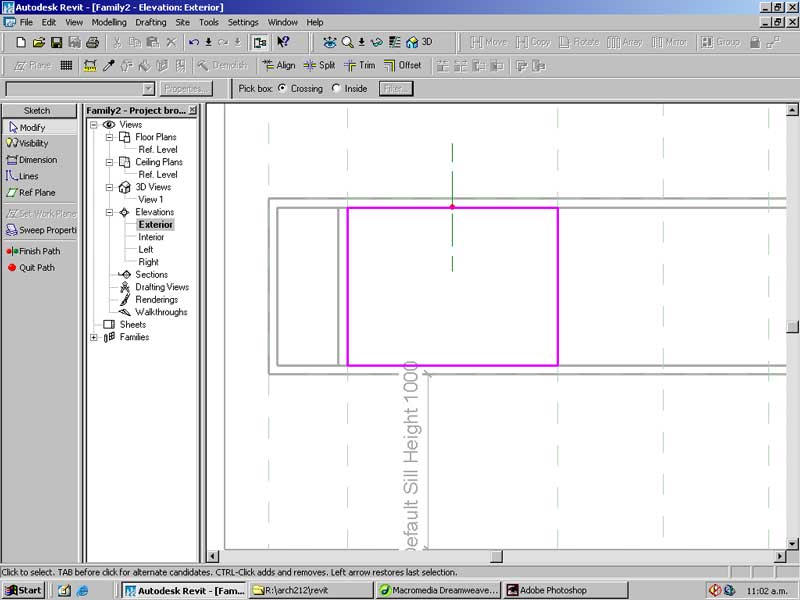Open the Settings menu
The width and height of the screenshot is (800, 600).
243,22
